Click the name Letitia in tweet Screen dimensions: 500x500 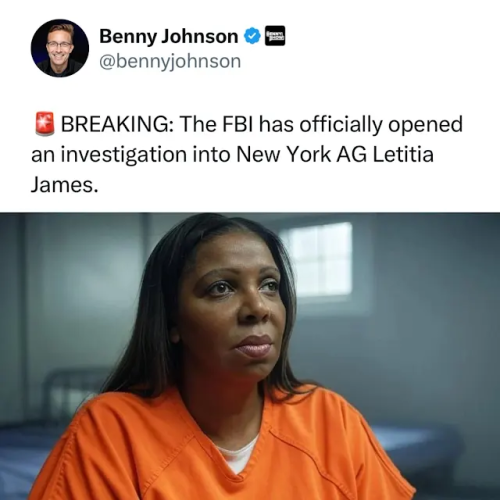[x=403, y=155]
